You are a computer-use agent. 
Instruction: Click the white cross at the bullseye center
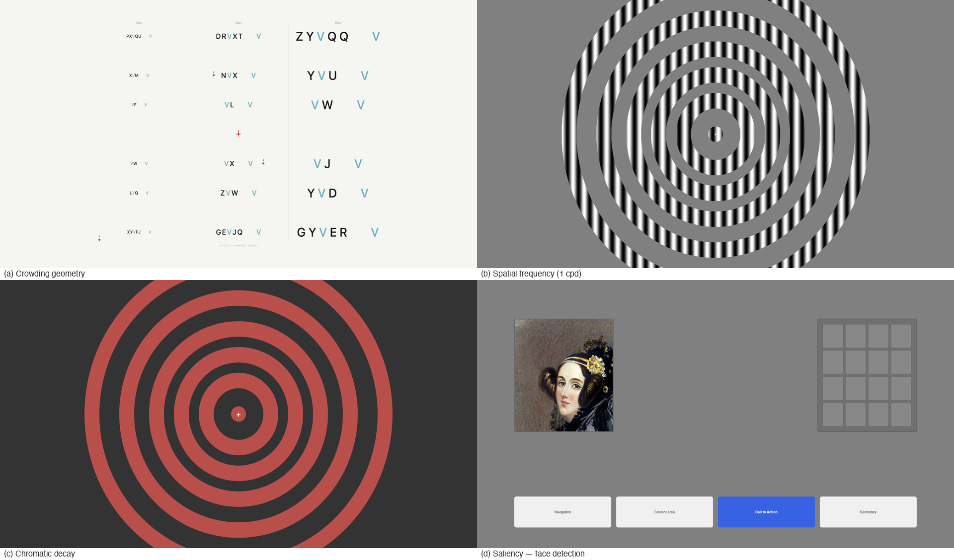(238, 414)
